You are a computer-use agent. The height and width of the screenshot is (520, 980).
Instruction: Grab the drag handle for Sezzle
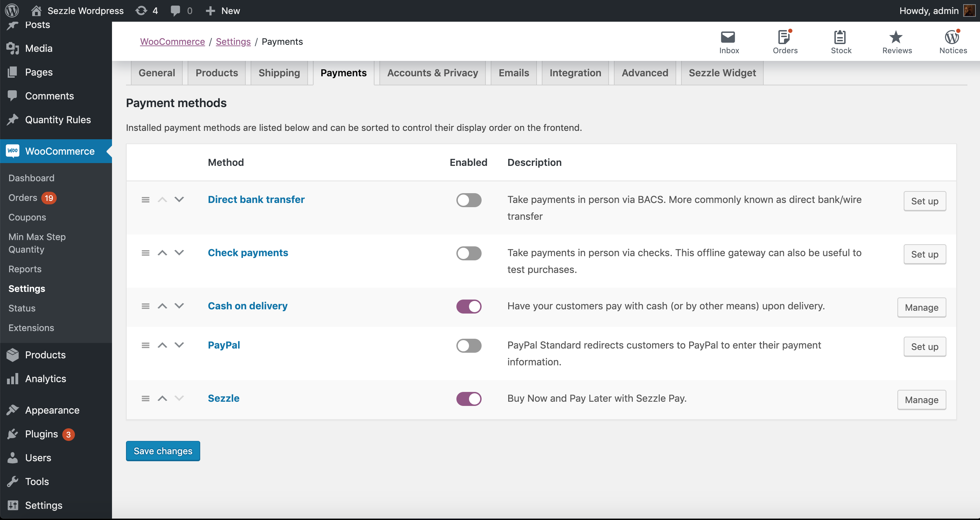(145, 399)
